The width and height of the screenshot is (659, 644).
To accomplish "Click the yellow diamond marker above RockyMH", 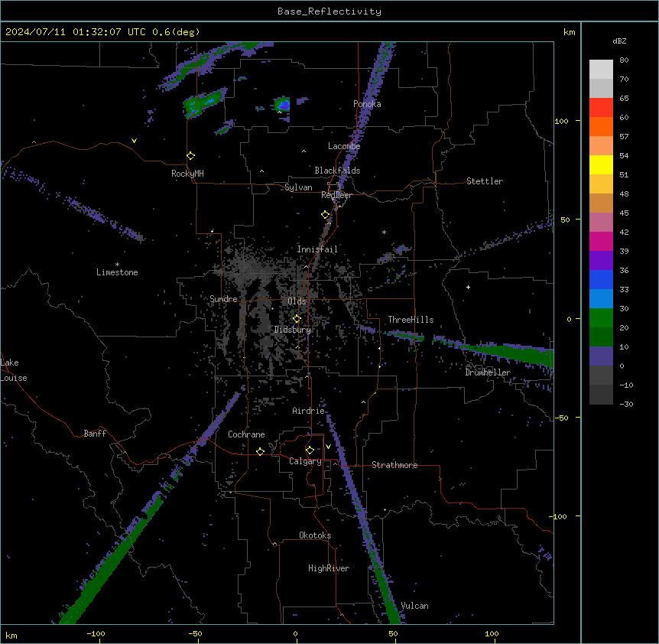I will (x=191, y=156).
